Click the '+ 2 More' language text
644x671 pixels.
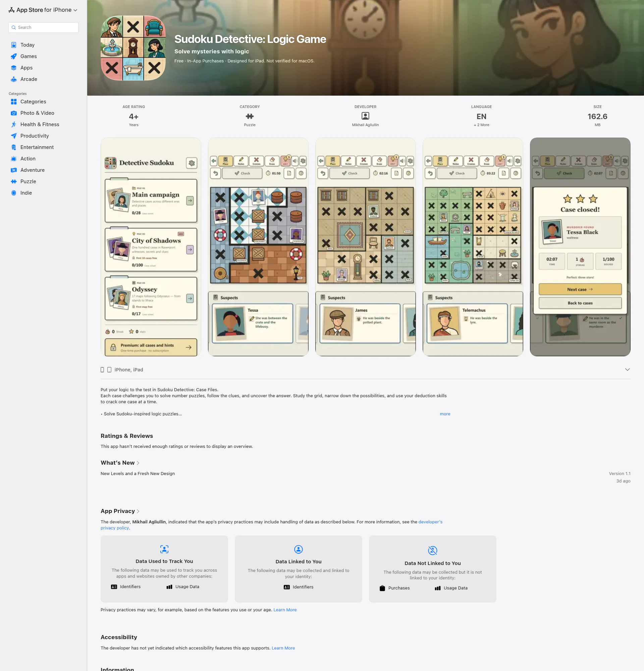(481, 125)
